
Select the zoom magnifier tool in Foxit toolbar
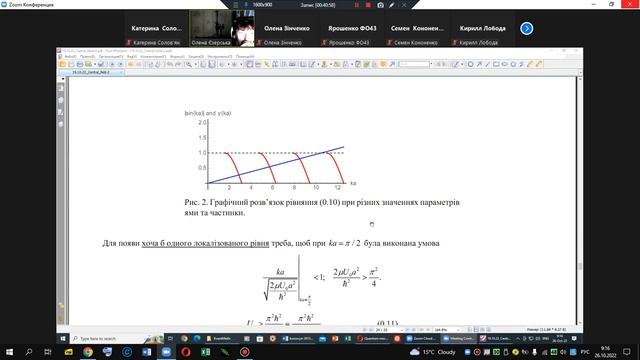(189, 64)
